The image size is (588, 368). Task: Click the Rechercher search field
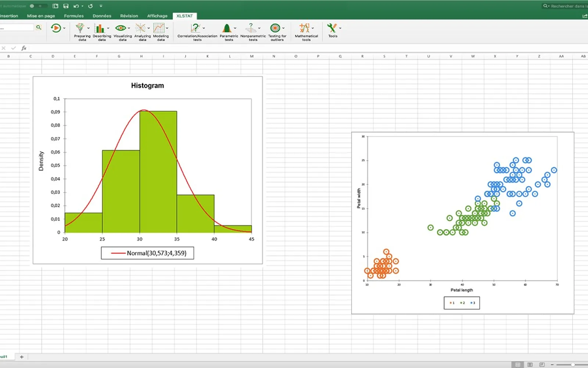click(x=565, y=6)
